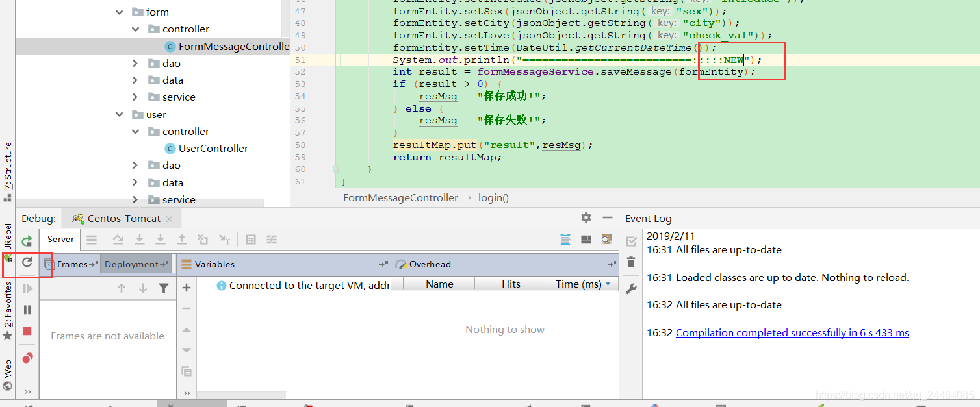Expand the data folder under user

pos(135,182)
